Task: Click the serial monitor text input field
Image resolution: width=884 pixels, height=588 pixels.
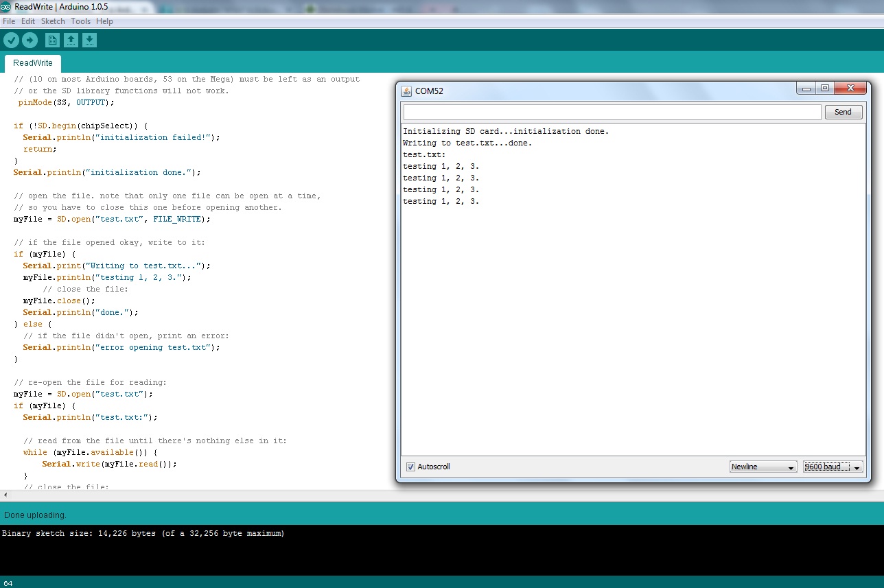Action: click(612, 112)
